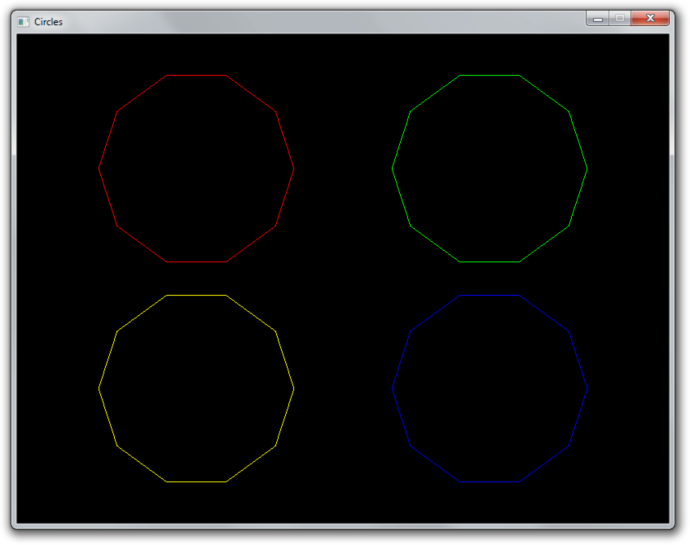The height and width of the screenshot is (545, 690).
Task: Close the Circles window
Action: click(650, 18)
